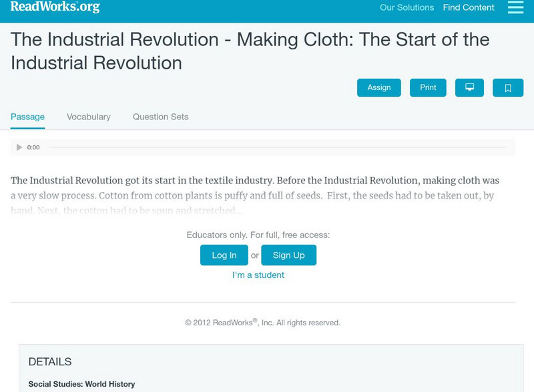The height and width of the screenshot is (392, 534).
Task: Switch to the Vocabulary tab
Action: [89, 117]
